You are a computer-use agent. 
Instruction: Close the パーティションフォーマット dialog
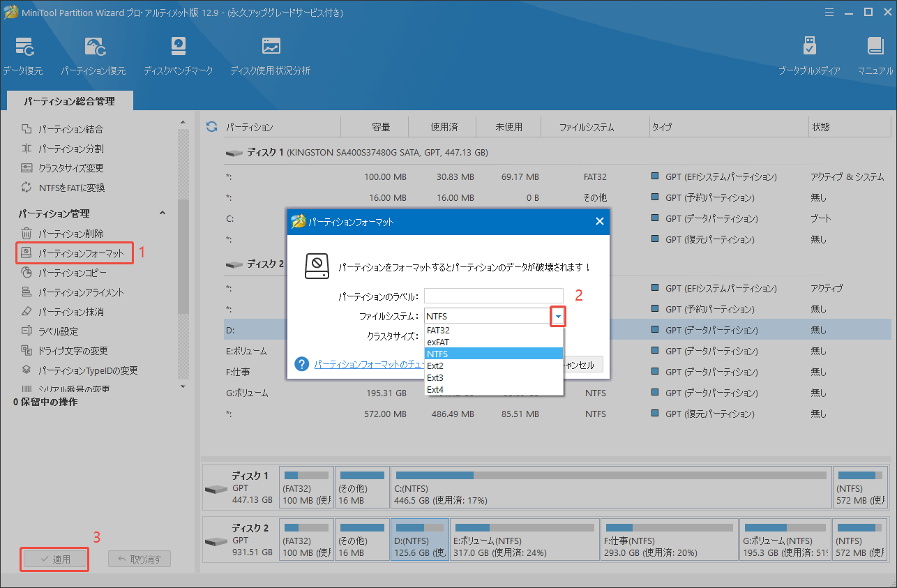click(599, 222)
